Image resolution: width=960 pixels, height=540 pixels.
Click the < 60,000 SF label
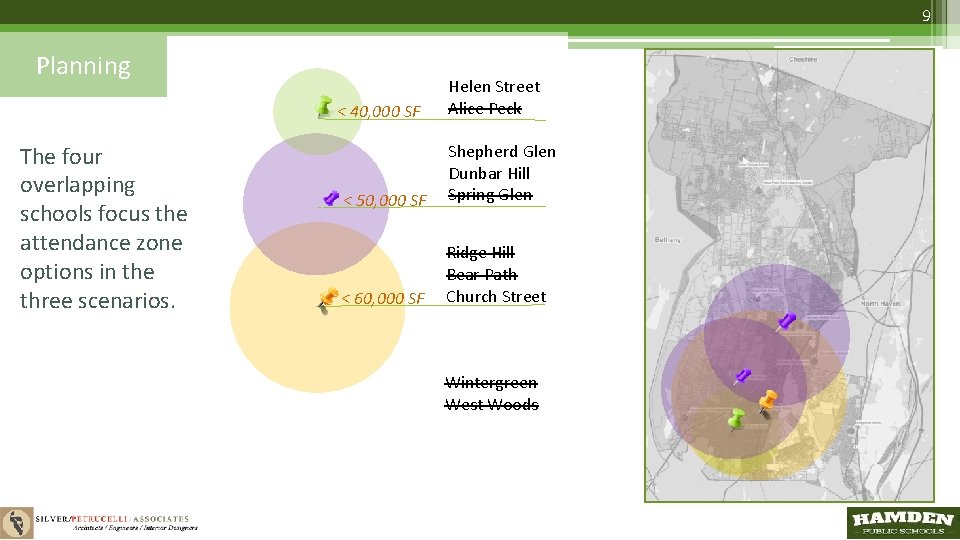(383, 298)
